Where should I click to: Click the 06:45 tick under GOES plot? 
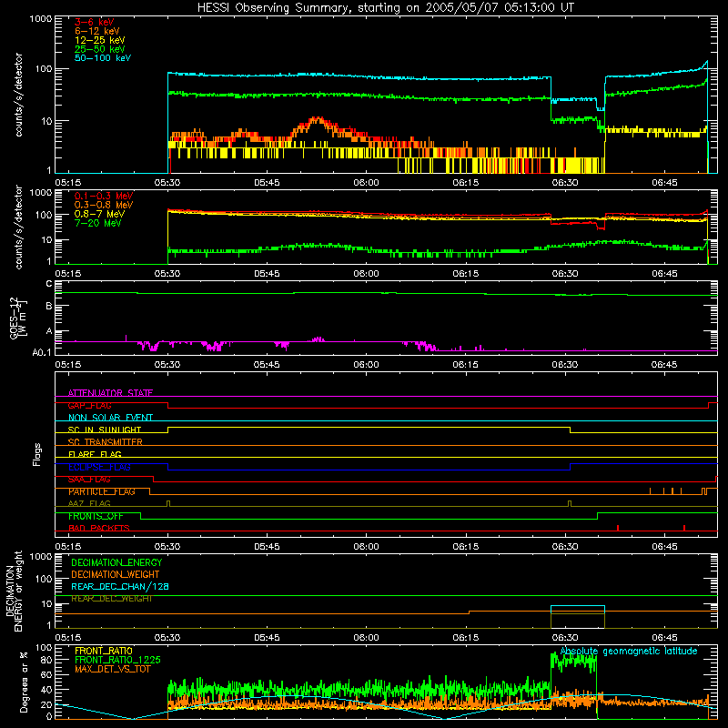point(664,365)
